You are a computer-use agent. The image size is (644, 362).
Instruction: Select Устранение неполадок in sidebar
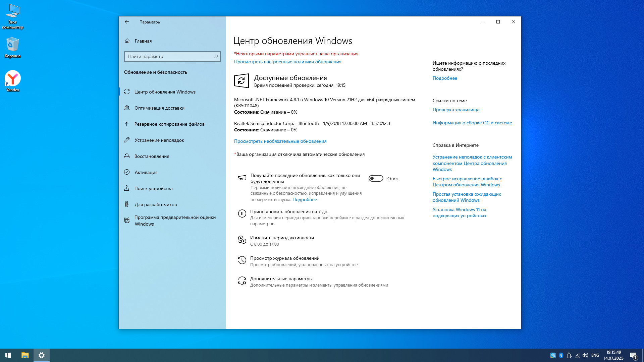click(159, 140)
